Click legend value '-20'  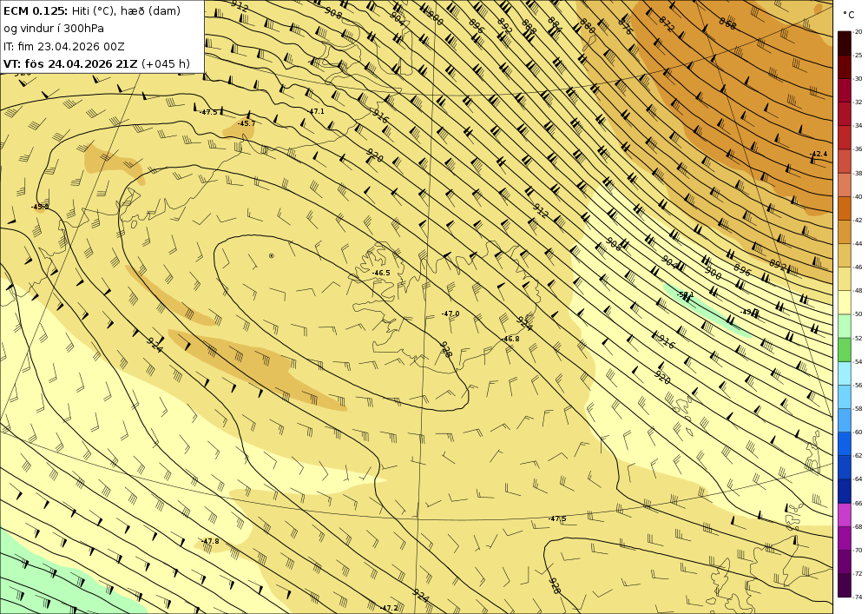pos(858,31)
